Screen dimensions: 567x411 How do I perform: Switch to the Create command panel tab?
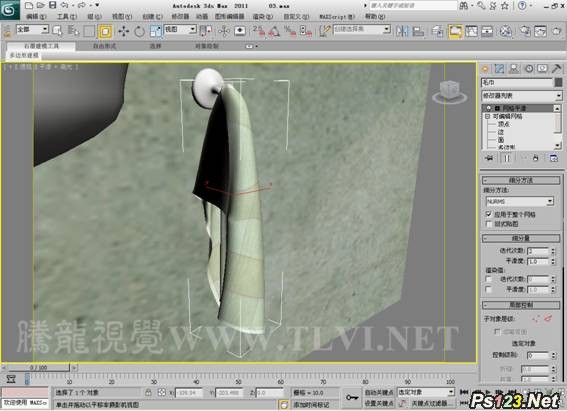pos(485,69)
